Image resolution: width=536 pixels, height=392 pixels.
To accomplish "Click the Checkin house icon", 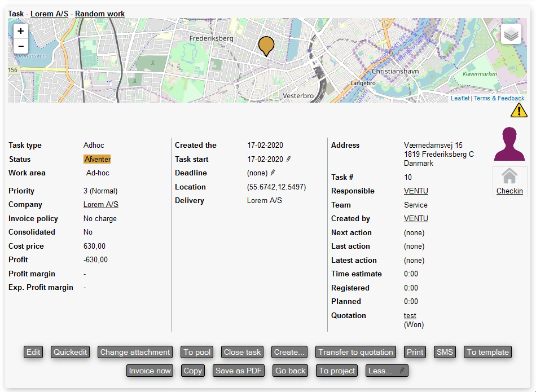I will pos(509,177).
